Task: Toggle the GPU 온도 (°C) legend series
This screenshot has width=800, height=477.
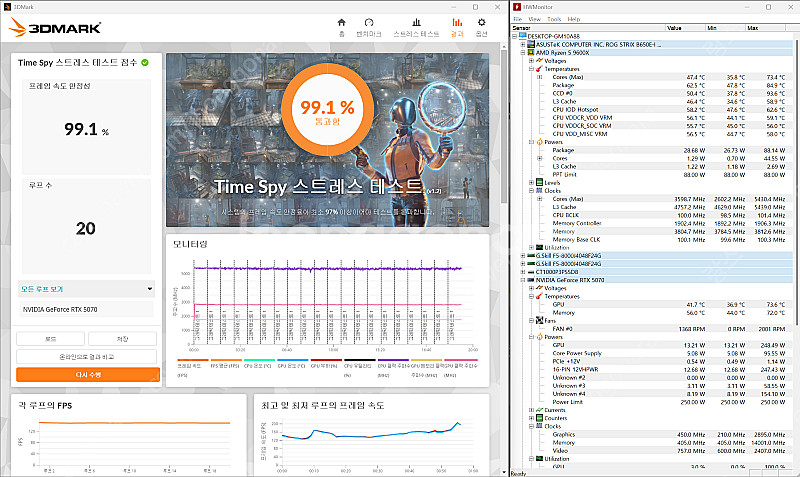Action: [291, 364]
